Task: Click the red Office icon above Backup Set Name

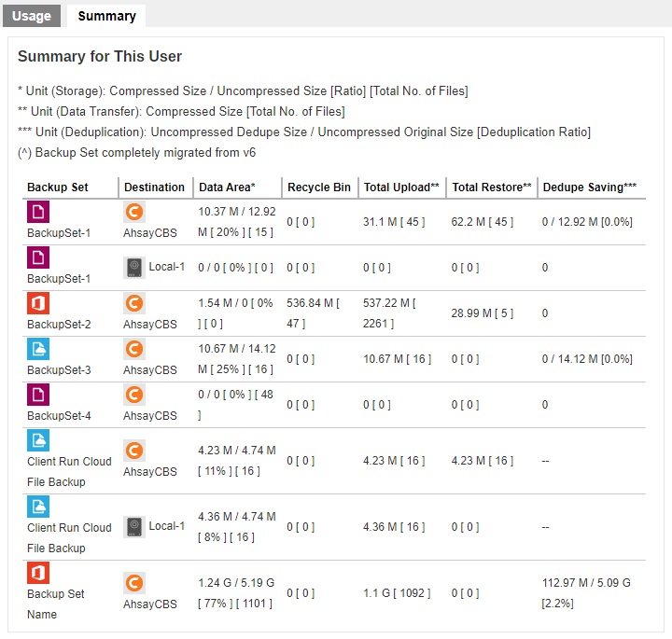Action: coord(38,573)
